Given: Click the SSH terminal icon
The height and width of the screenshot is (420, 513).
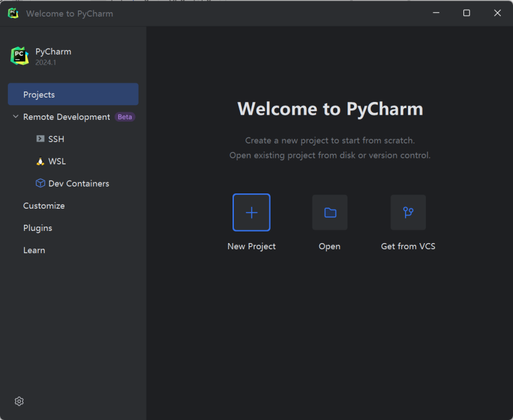Looking at the screenshot, I should 40,139.
